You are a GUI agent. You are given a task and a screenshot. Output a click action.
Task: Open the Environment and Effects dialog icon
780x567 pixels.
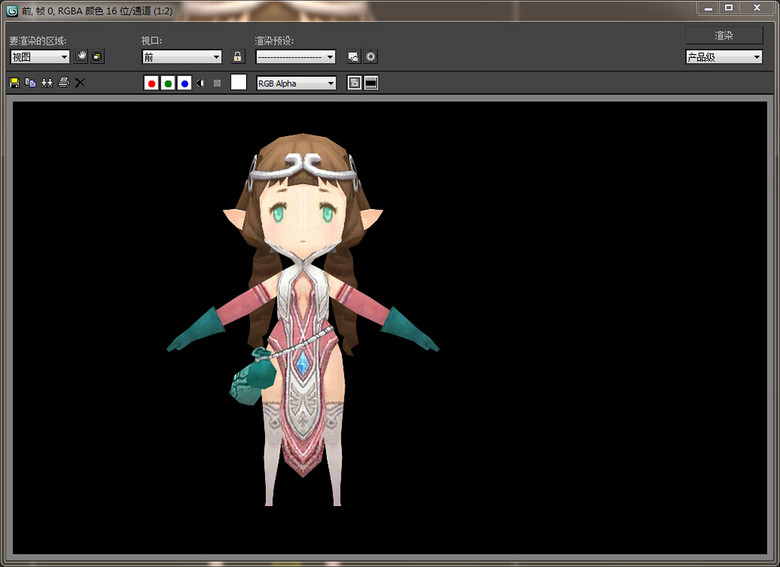pyautogui.click(x=370, y=57)
